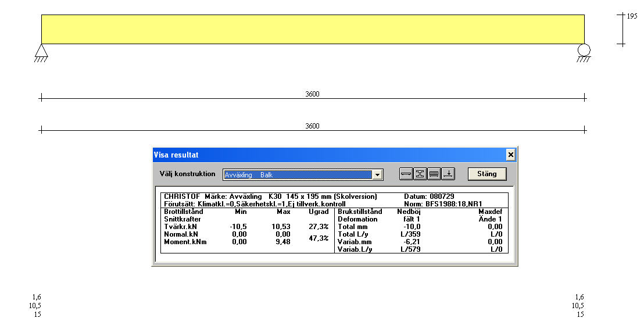Select the Avväxling Balk combo box field

coord(298,174)
